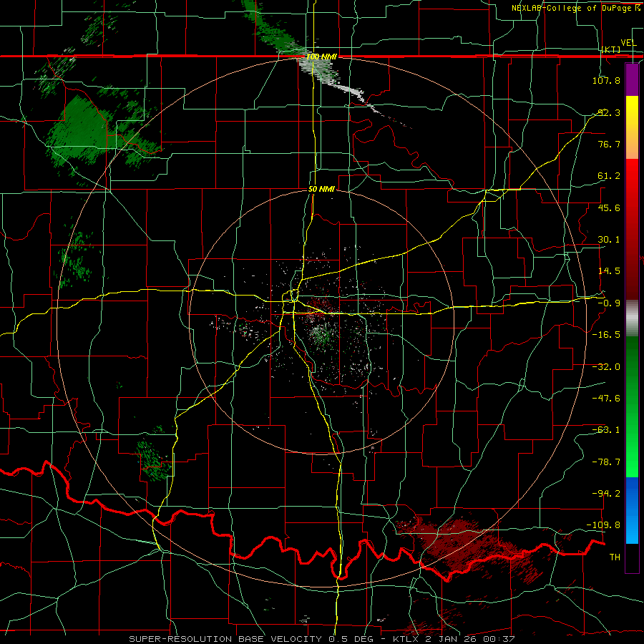This screenshot has width=644, height=644.
Task: Select the -109.8 scale value
Action: [x=604, y=525]
